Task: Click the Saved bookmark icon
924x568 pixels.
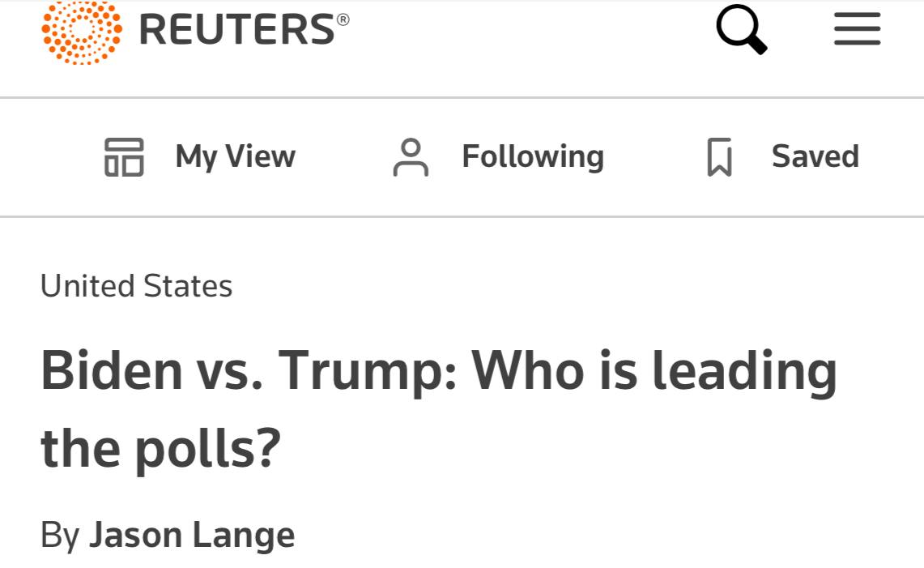Action: click(x=719, y=156)
